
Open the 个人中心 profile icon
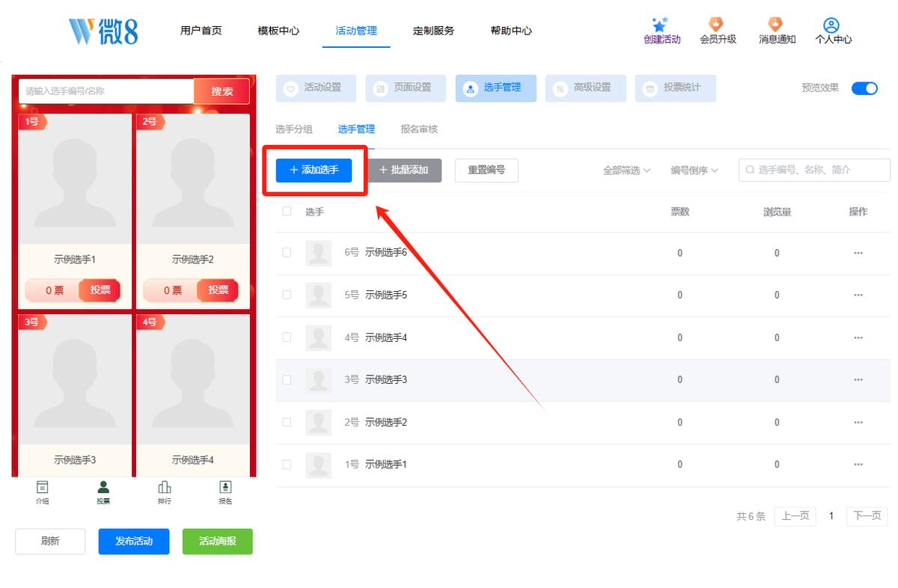tap(831, 25)
